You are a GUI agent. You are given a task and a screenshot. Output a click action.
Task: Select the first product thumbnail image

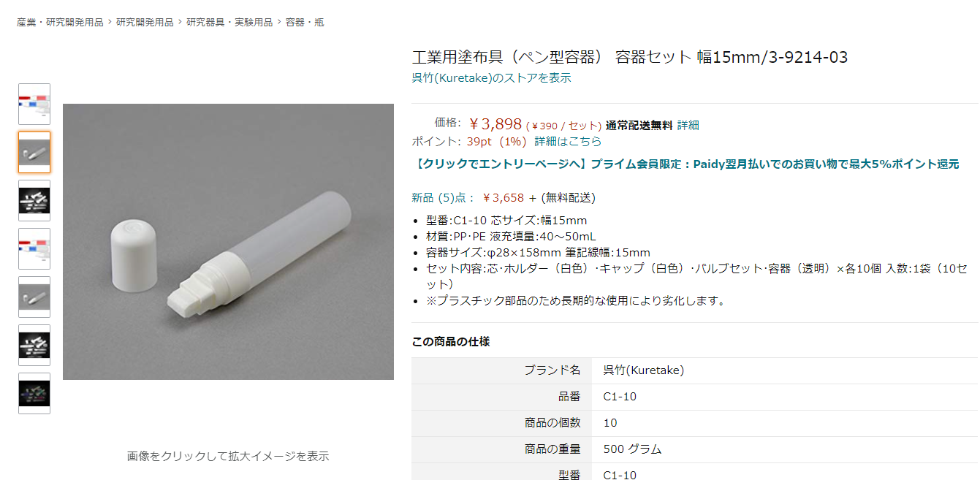34,104
